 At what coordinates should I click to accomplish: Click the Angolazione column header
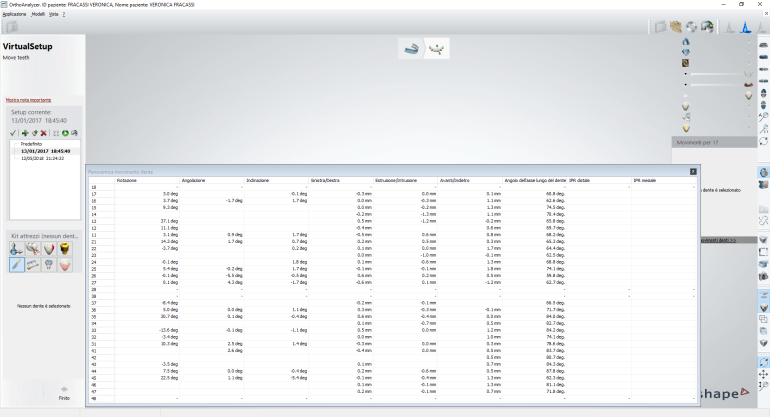tap(194, 180)
